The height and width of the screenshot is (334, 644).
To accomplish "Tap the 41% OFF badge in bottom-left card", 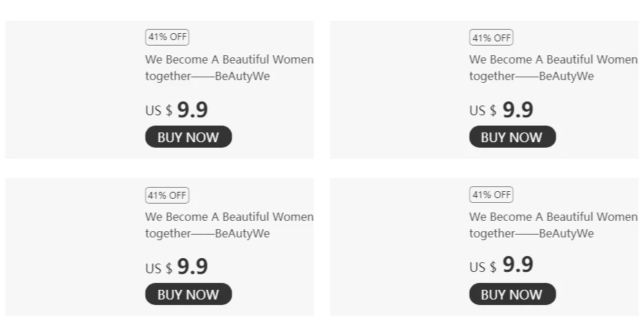I will (x=167, y=195).
